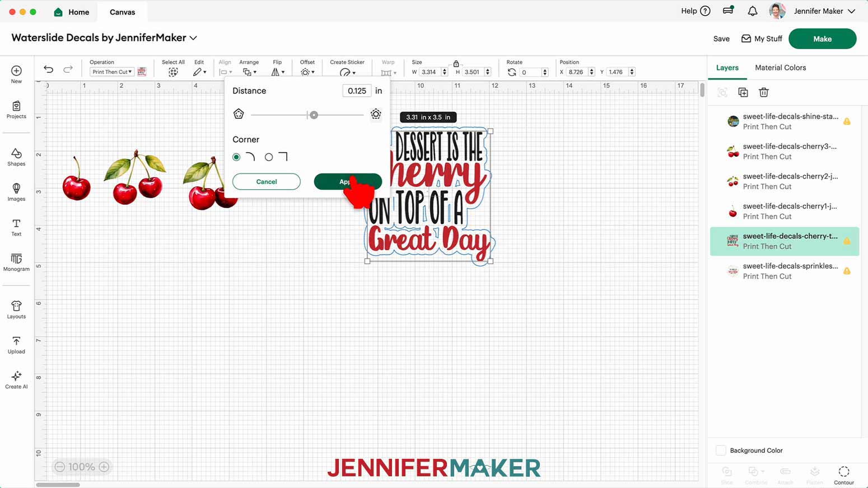Select the sweet-life-decals-sprinkles layer
The height and width of the screenshot is (488, 868).
(x=785, y=271)
